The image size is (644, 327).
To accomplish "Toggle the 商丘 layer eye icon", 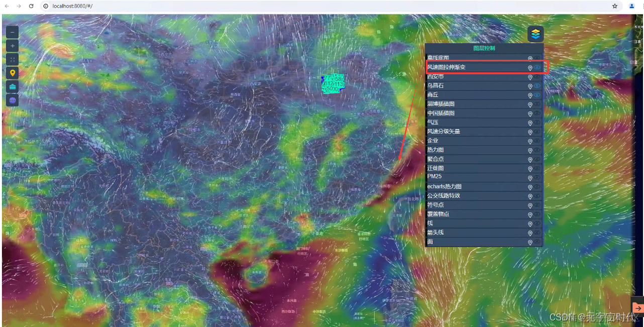I will (x=536, y=94).
